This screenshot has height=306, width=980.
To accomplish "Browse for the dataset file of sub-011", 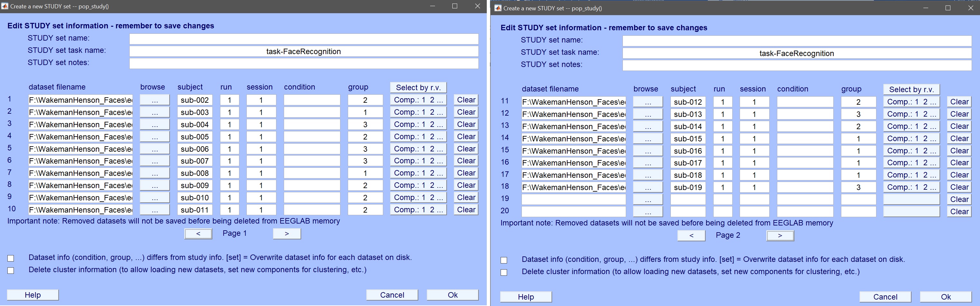I will pyautogui.click(x=154, y=210).
